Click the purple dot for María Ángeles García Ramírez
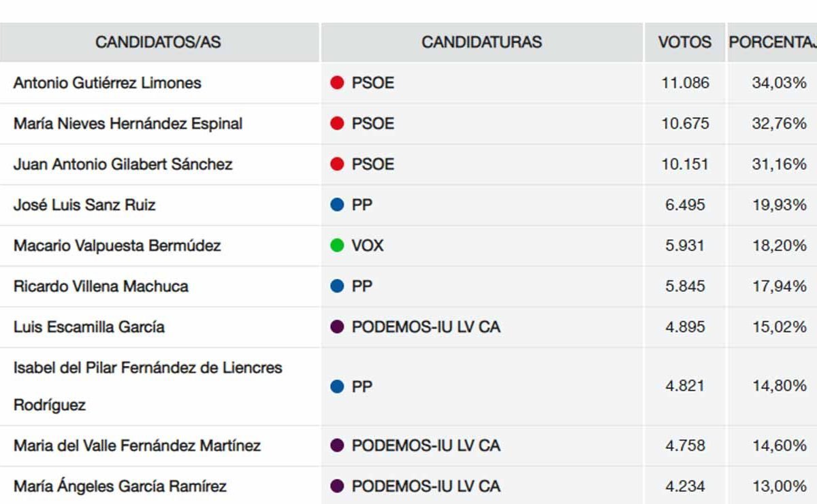Image resolution: width=817 pixels, height=504 pixels. (x=336, y=486)
